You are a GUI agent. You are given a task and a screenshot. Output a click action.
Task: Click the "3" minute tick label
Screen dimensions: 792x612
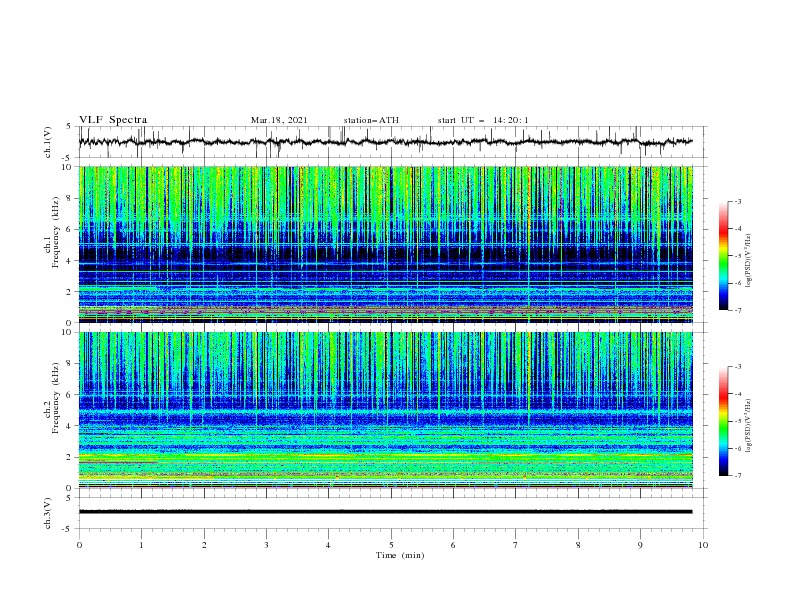pyautogui.click(x=266, y=545)
